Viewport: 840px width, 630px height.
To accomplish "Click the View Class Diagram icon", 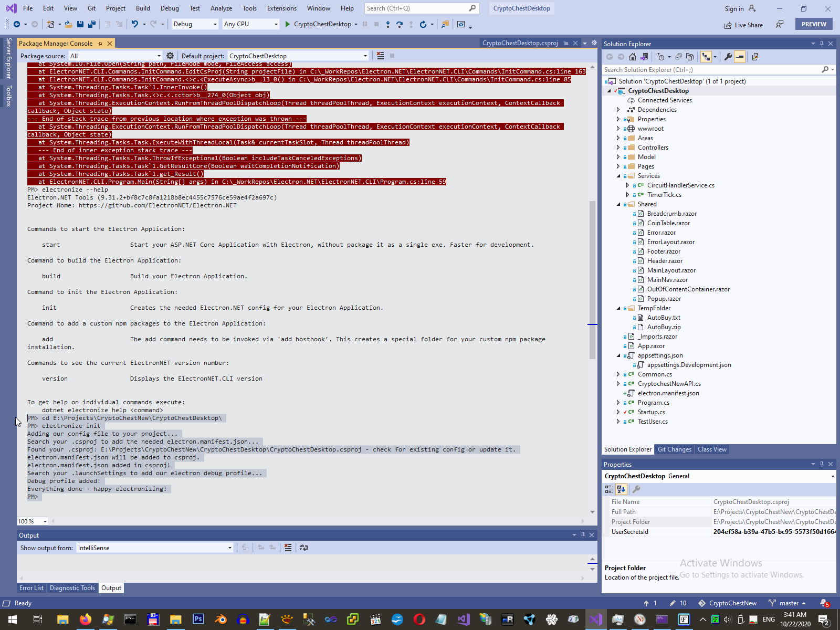I will tap(755, 57).
